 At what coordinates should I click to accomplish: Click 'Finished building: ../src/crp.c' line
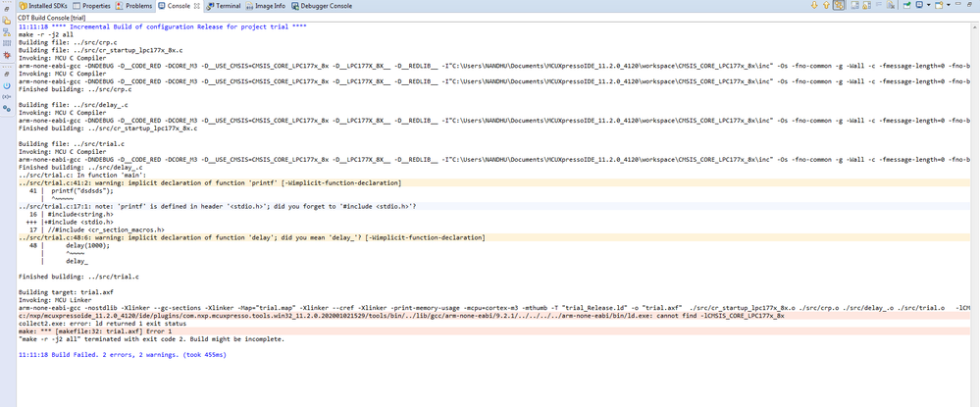pyautogui.click(x=75, y=89)
